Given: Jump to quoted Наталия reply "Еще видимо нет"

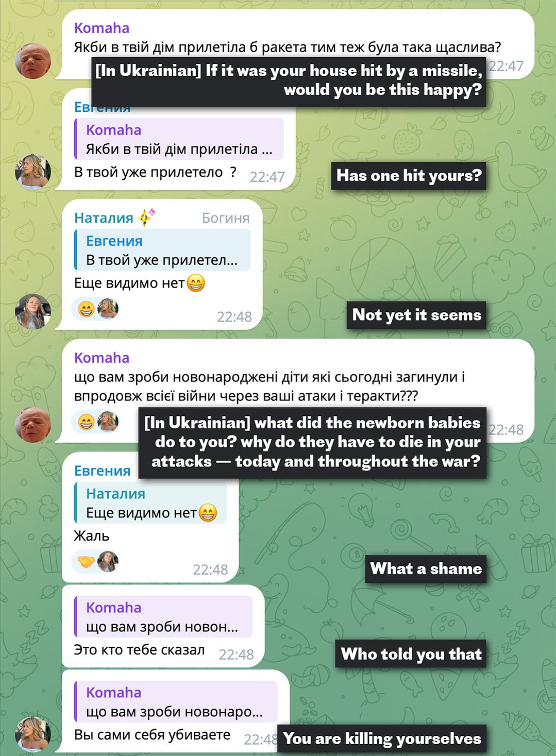Looking at the screenshot, I should [150, 503].
